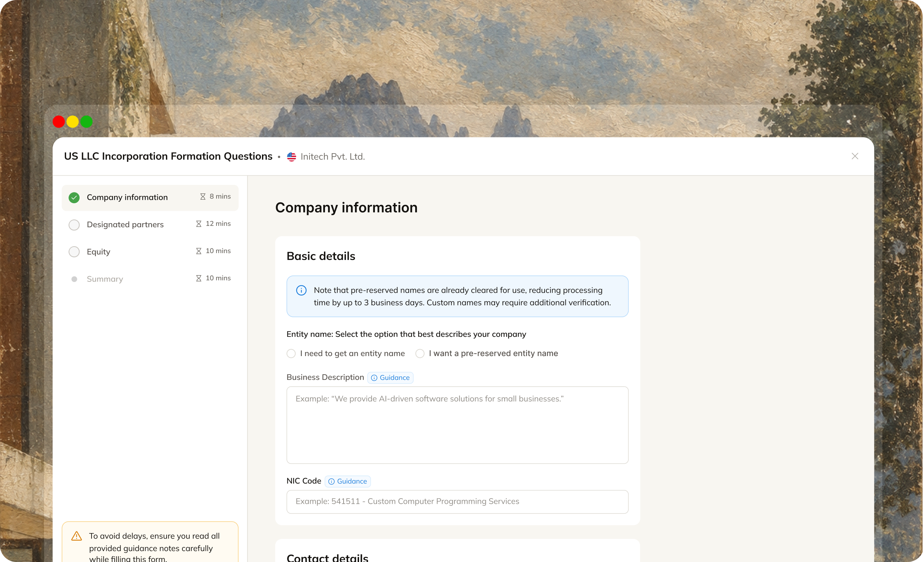Screen dimensions: 924x562
Task: Click the yellow window minimize dot
Action: [x=72, y=122]
